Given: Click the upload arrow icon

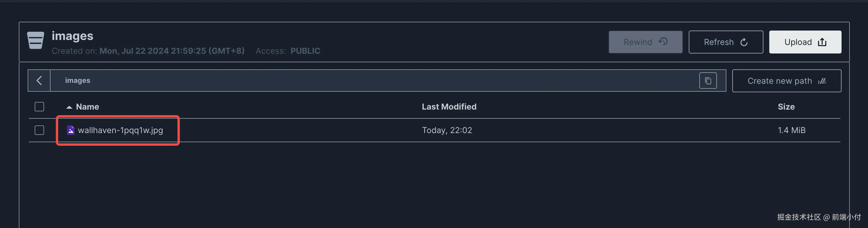Looking at the screenshot, I should (x=822, y=42).
